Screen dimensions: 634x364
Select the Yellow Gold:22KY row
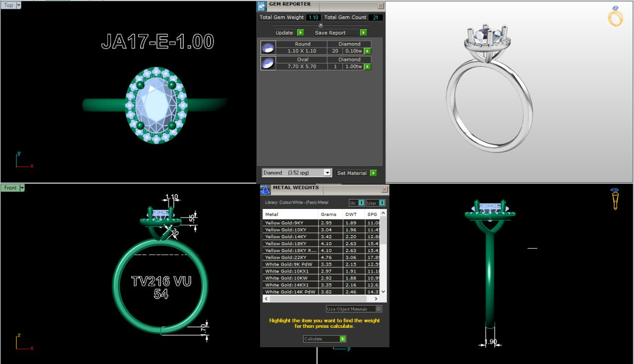pyautogui.click(x=322, y=258)
